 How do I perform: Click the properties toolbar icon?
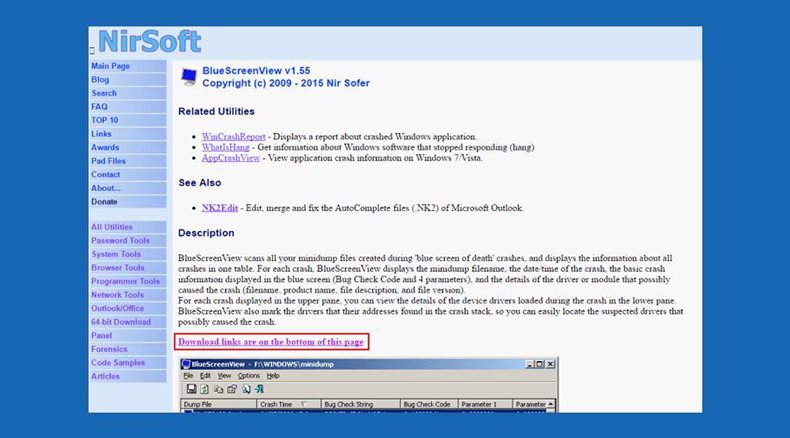tap(232, 389)
